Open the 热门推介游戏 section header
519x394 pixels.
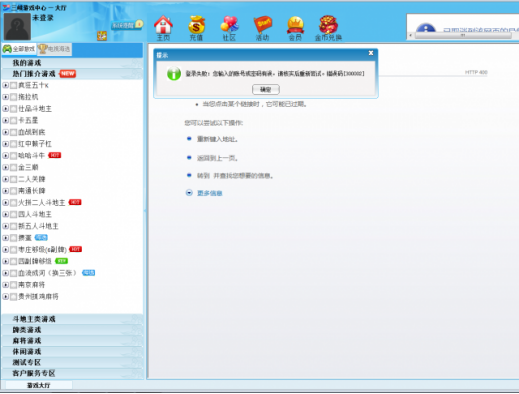[72, 74]
